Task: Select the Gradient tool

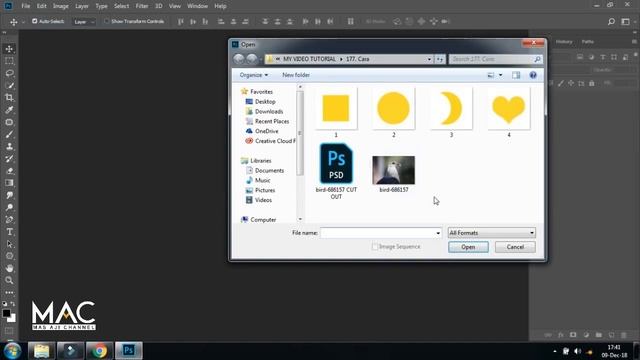Action: click(9, 183)
